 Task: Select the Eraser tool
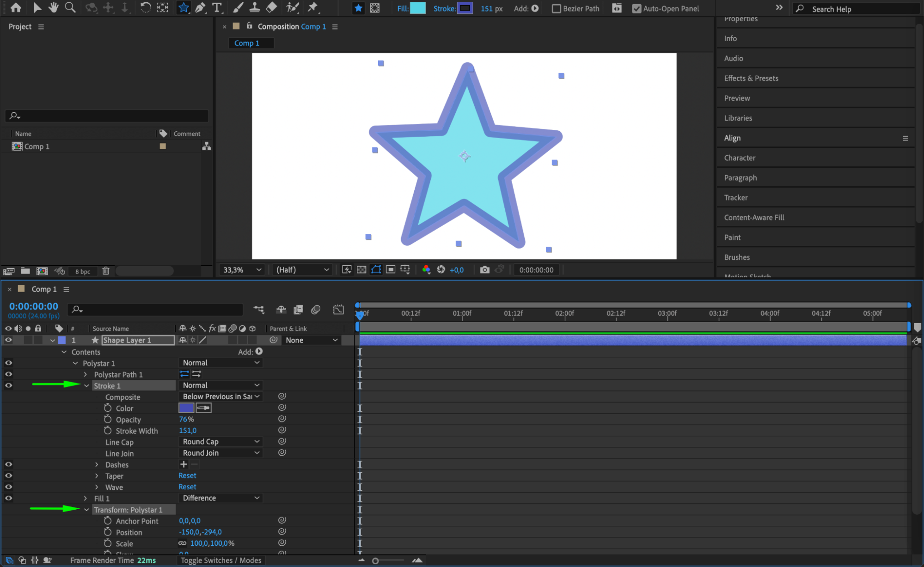[271, 7]
